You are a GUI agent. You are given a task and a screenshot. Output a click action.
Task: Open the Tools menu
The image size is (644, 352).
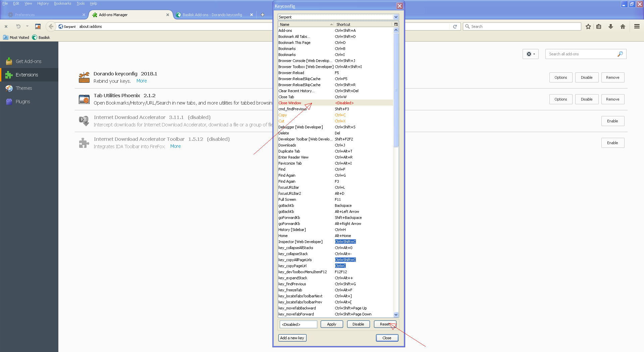pos(80,3)
